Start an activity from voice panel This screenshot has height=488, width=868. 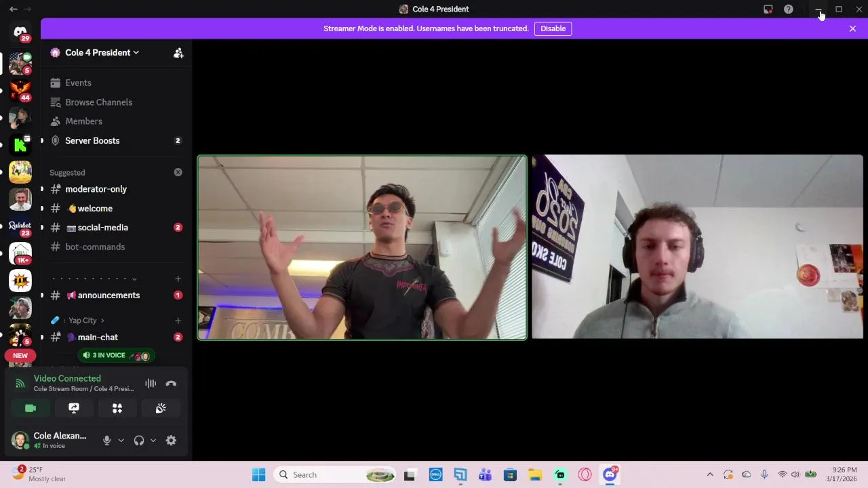coord(117,408)
